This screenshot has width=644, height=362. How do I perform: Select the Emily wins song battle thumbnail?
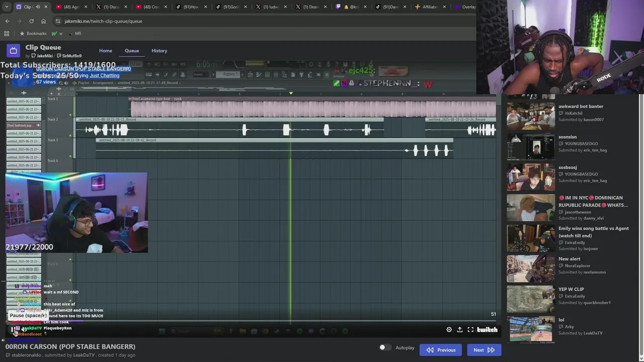(x=530, y=237)
